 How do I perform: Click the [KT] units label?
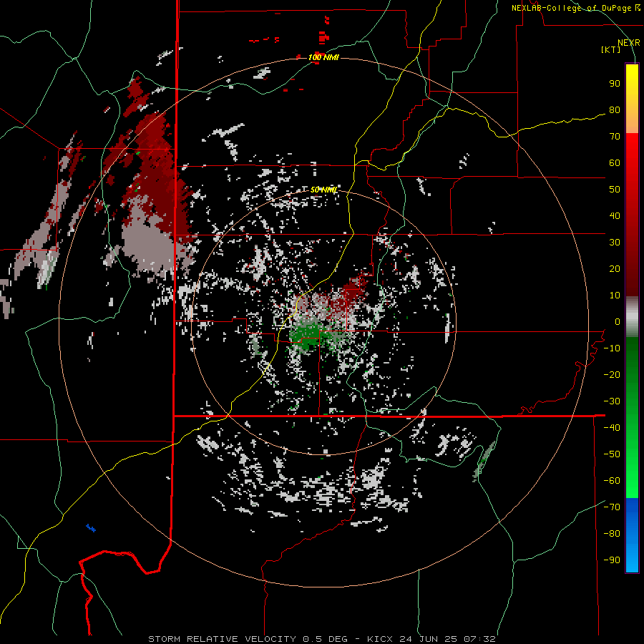[x=611, y=49]
